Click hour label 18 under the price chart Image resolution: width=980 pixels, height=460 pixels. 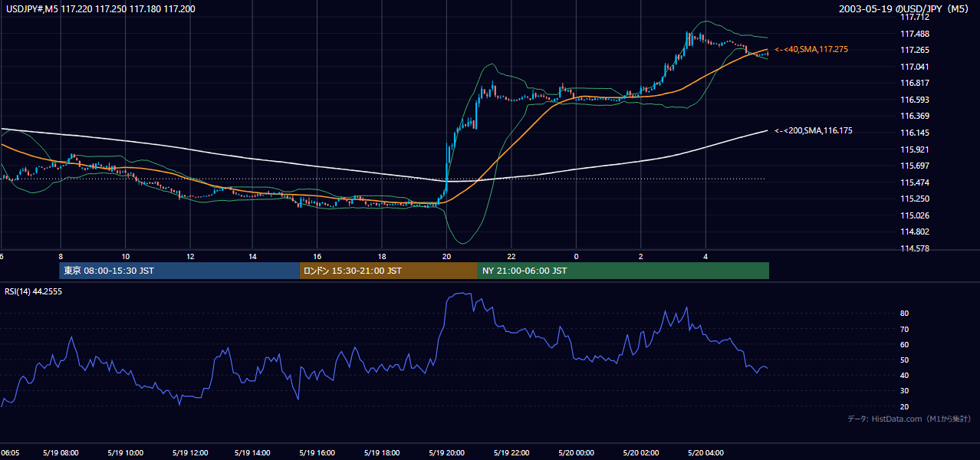(382, 256)
